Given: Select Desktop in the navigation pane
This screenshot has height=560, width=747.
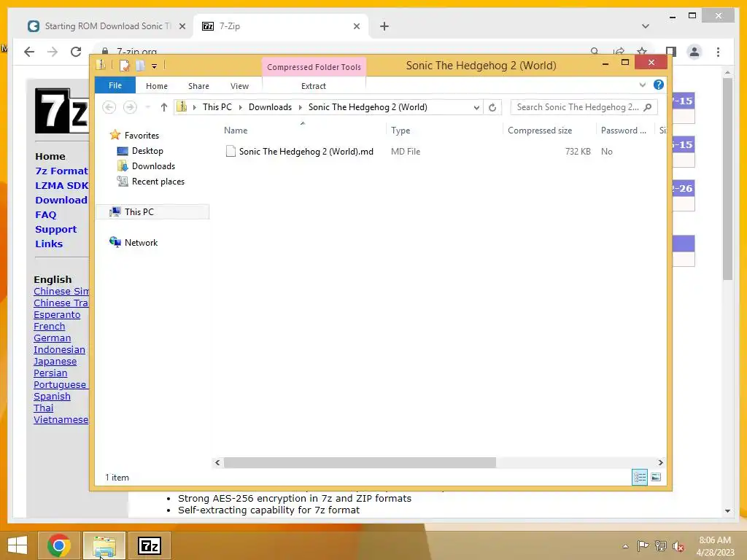Looking at the screenshot, I should click(147, 150).
